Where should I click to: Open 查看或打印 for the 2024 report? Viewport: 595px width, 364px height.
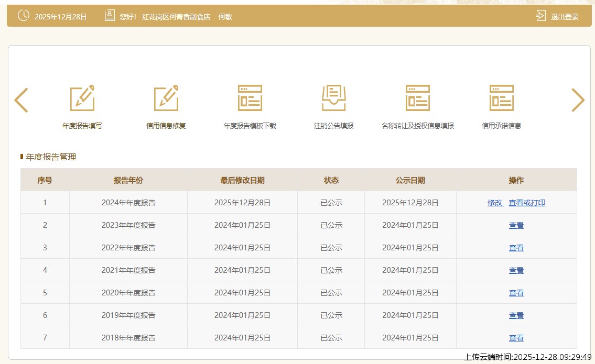pos(527,203)
